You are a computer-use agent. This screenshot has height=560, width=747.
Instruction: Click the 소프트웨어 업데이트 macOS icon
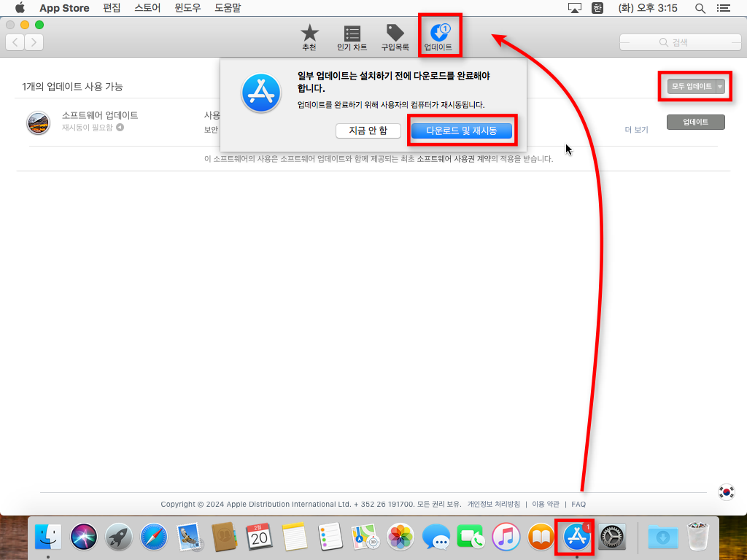[38, 122]
